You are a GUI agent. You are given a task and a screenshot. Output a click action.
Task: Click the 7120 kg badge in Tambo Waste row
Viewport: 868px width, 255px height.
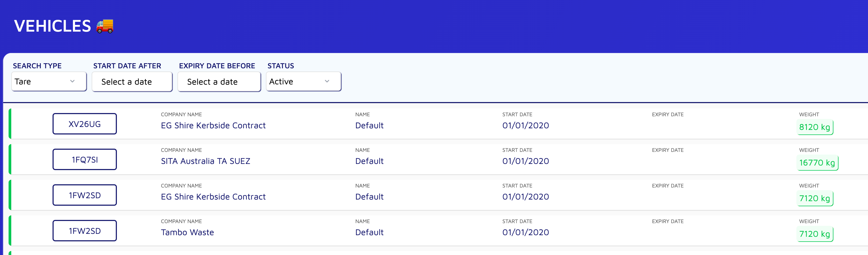[x=815, y=234]
